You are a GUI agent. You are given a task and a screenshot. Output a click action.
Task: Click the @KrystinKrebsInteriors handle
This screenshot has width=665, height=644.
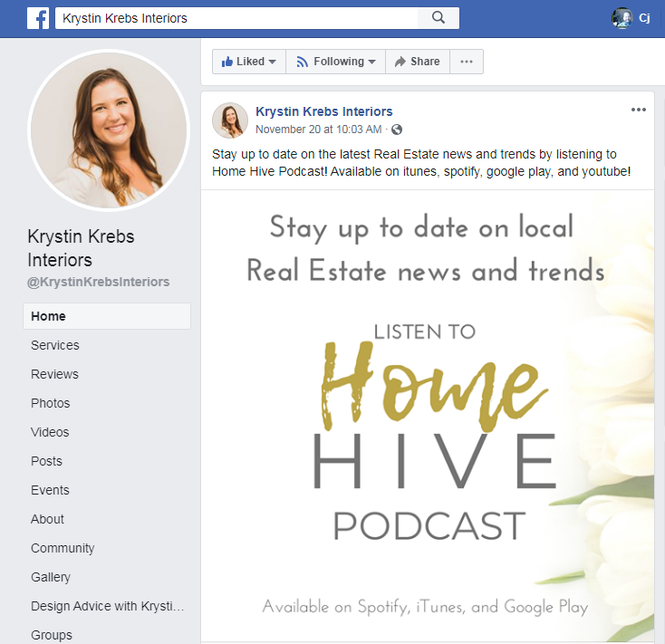point(99,282)
